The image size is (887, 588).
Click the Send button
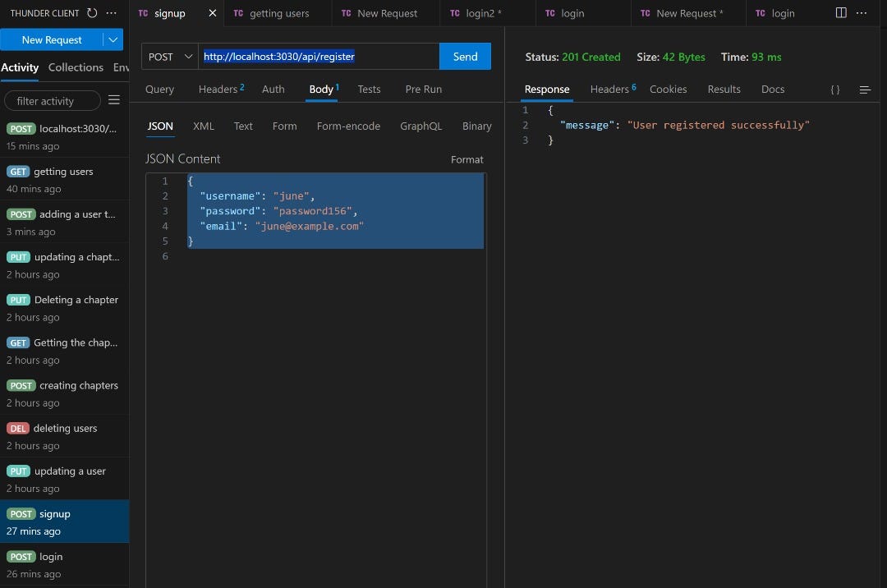click(465, 56)
